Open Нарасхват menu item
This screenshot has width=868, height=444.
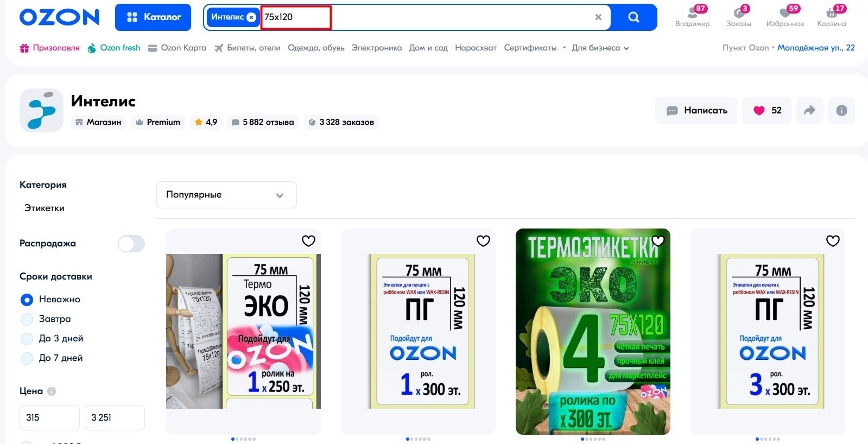476,48
